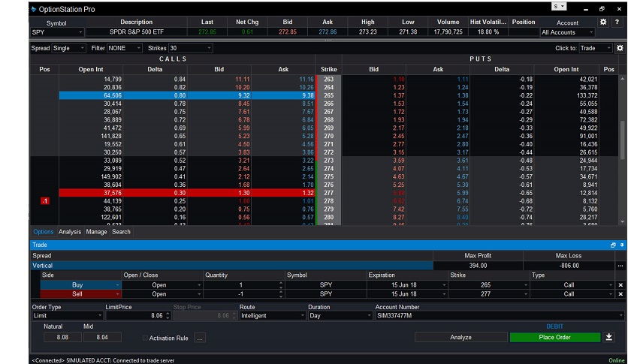Open the Duration Day dropdown

pyautogui.click(x=340, y=316)
